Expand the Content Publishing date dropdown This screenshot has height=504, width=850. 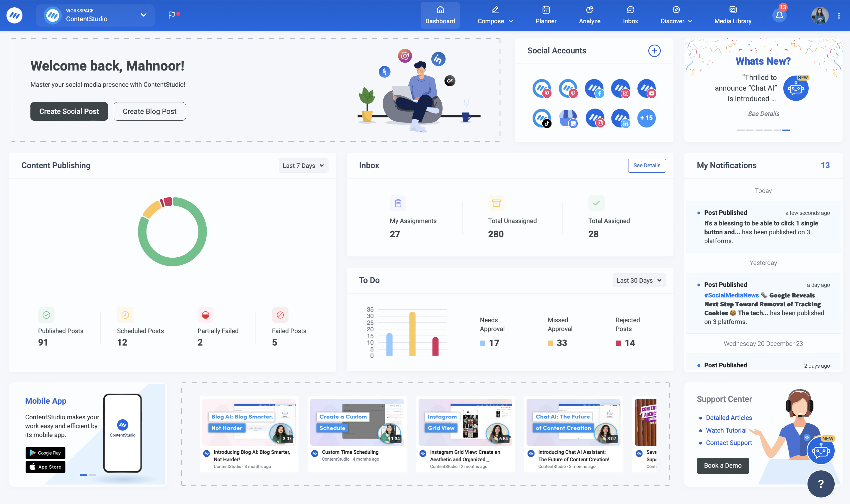point(303,166)
